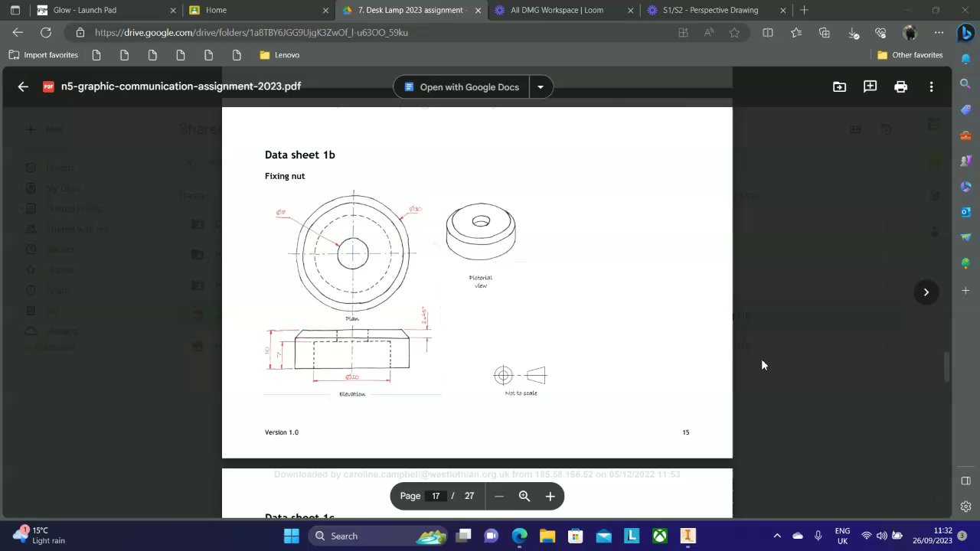Open more actions menu in PDF preview
Screen dimensions: 980x551
click(931, 86)
